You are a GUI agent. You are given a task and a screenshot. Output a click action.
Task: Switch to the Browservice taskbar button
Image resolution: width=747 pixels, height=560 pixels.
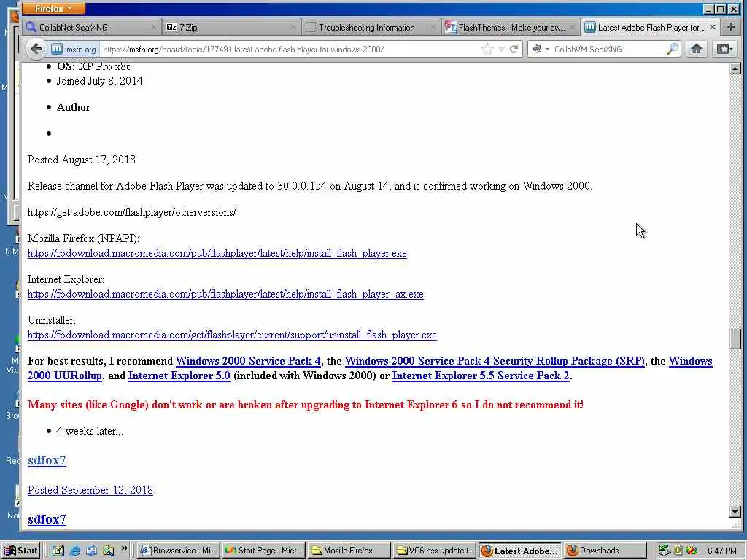click(179, 551)
